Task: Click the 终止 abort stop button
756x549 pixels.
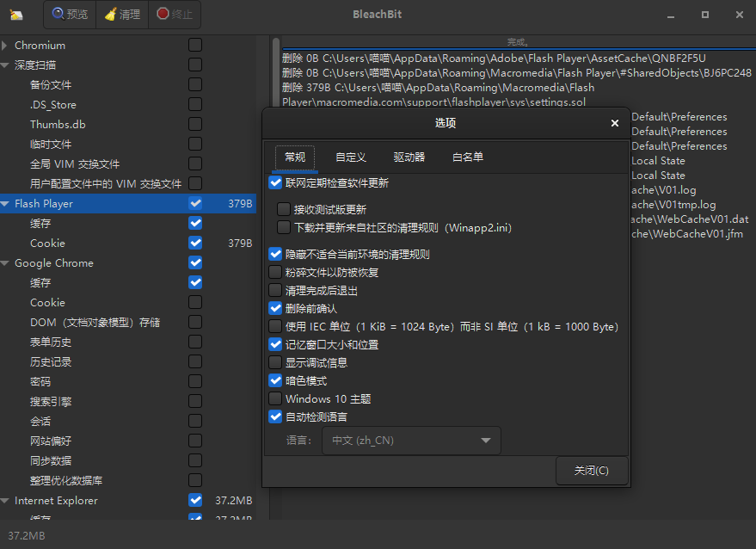Action: (175, 15)
